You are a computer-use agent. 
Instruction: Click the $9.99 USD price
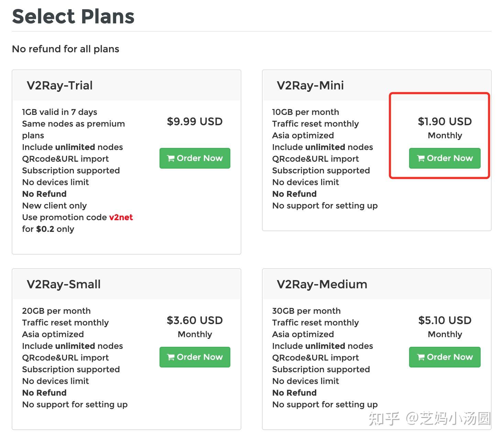pyautogui.click(x=195, y=121)
